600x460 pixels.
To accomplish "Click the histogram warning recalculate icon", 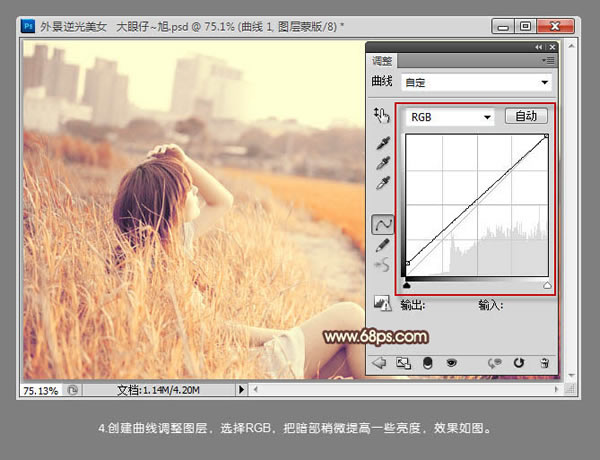I will (381, 302).
